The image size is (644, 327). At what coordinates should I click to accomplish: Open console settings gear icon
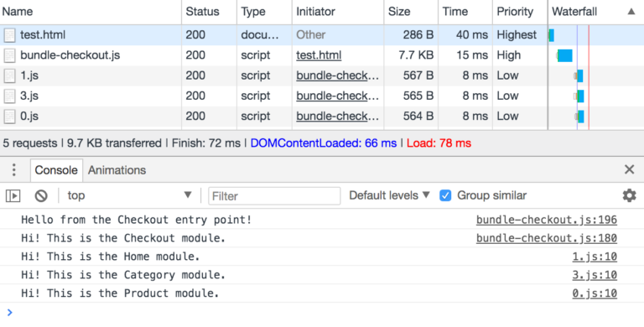pyautogui.click(x=629, y=195)
